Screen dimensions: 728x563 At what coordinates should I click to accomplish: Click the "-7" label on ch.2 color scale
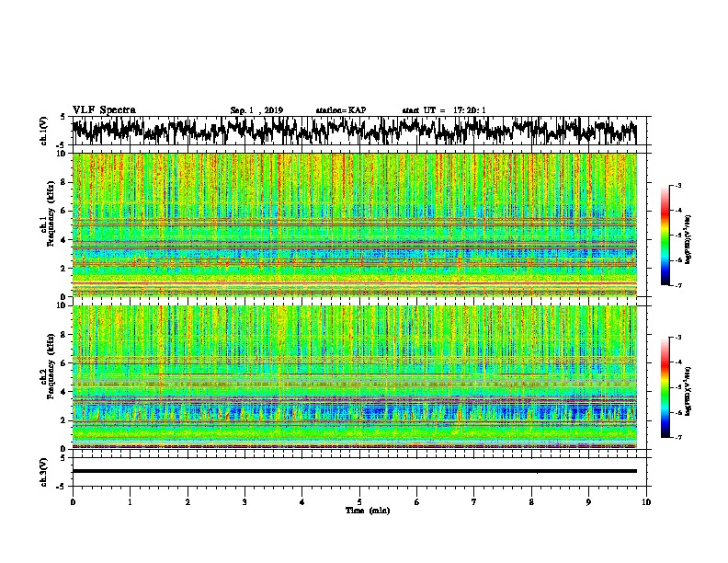coord(678,437)
